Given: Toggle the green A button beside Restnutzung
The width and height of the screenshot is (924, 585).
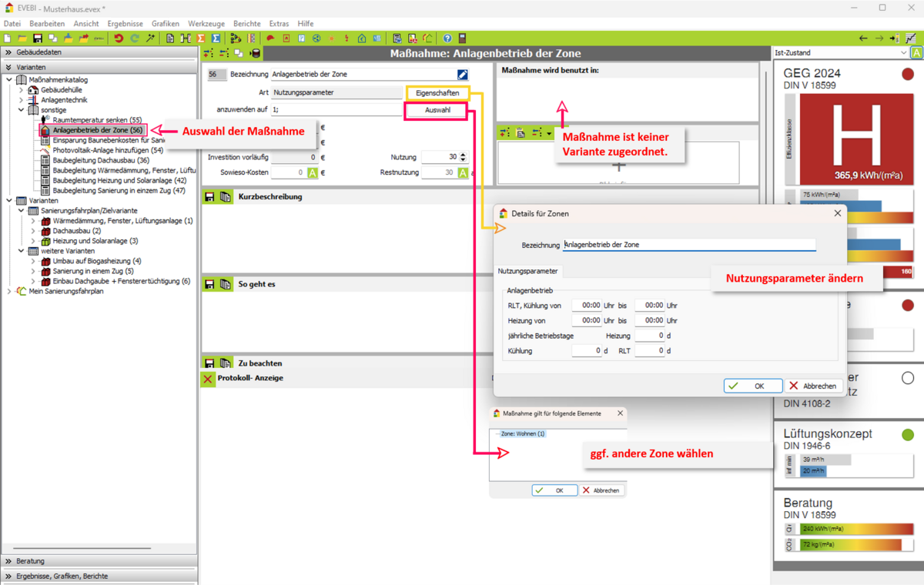Looking at the screenshot, I should [x=463, y=173].
